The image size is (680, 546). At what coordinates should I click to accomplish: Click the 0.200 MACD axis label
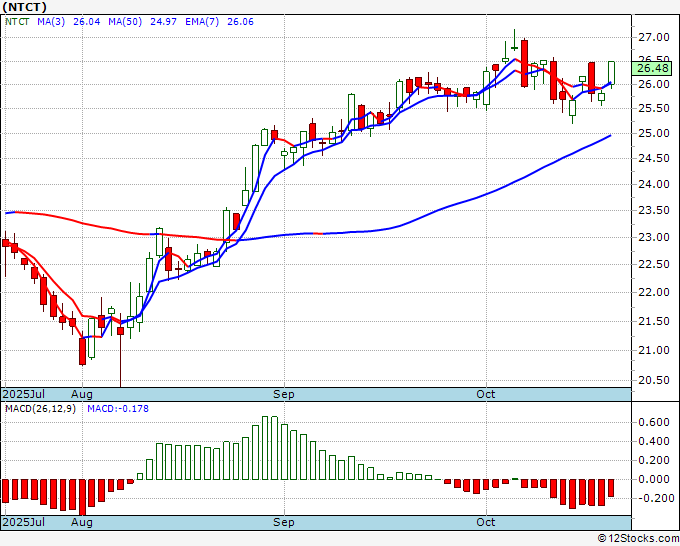click(654, 460)
